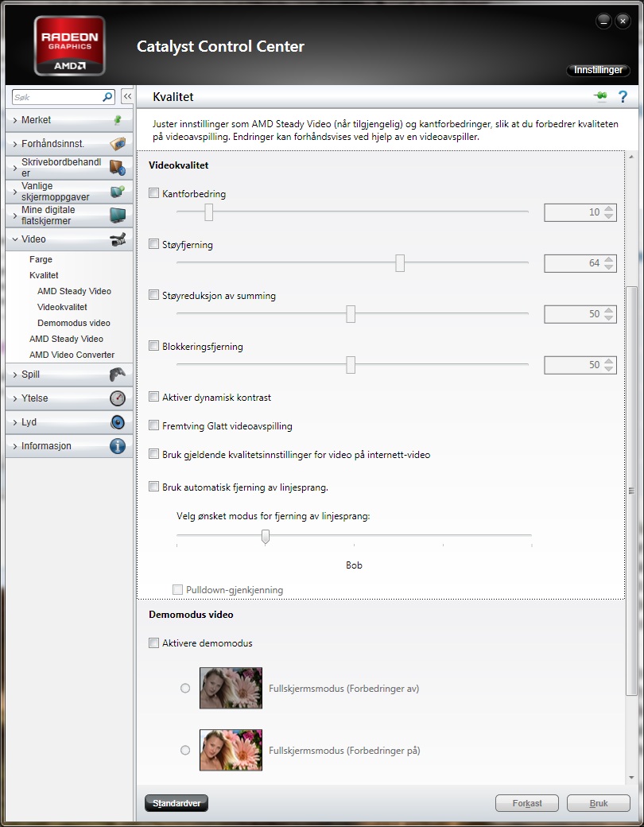Image resolution: width=644 pixels, height=827 pixels.
Task: Click the search magnifier icon
Action: 107,97
